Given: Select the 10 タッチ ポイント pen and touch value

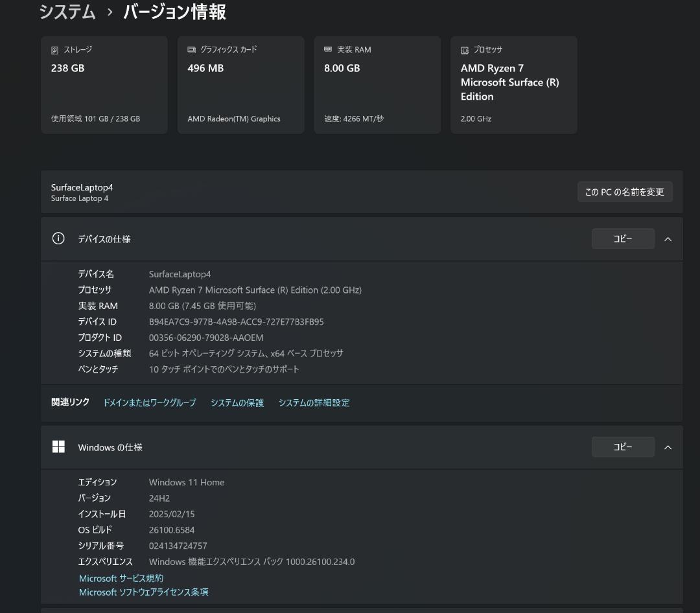Looking at the screenshot, I should click(x=224, y=369).
